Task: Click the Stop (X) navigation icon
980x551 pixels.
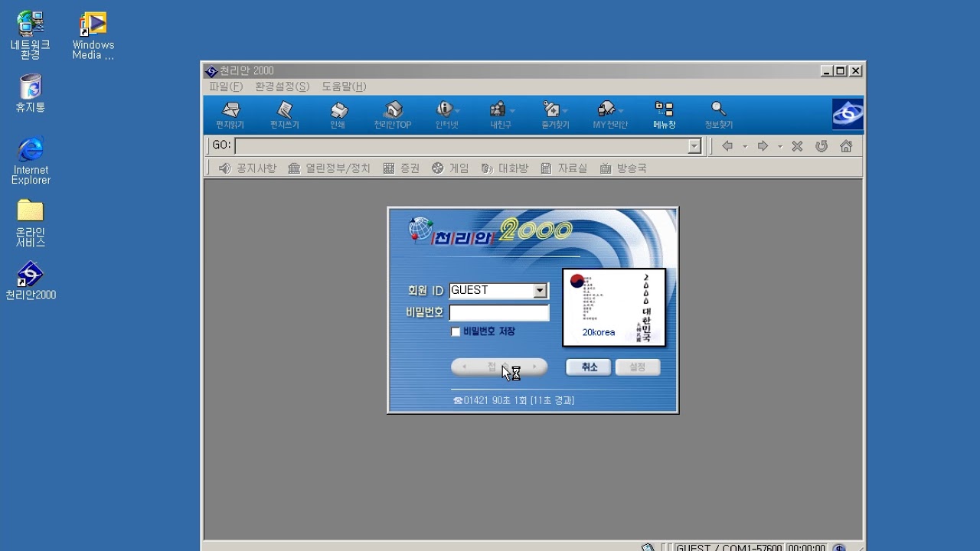Action: click(x=797, y=146)
